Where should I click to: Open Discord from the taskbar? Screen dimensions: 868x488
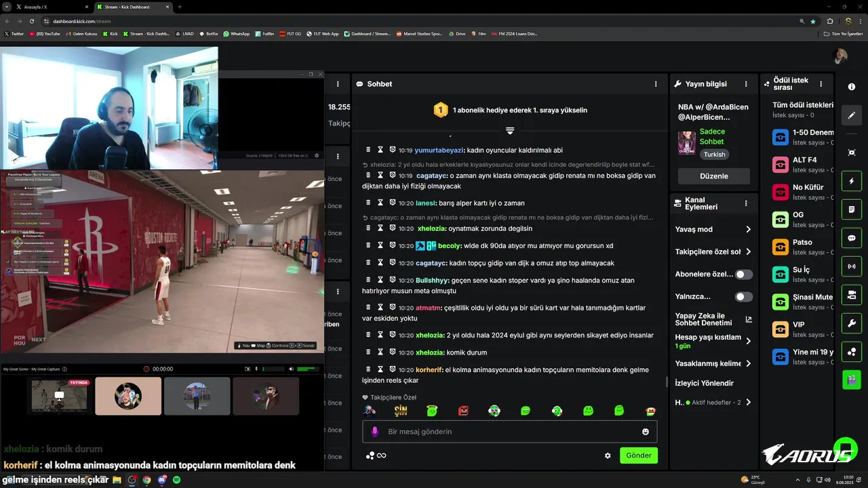[161, 480]
